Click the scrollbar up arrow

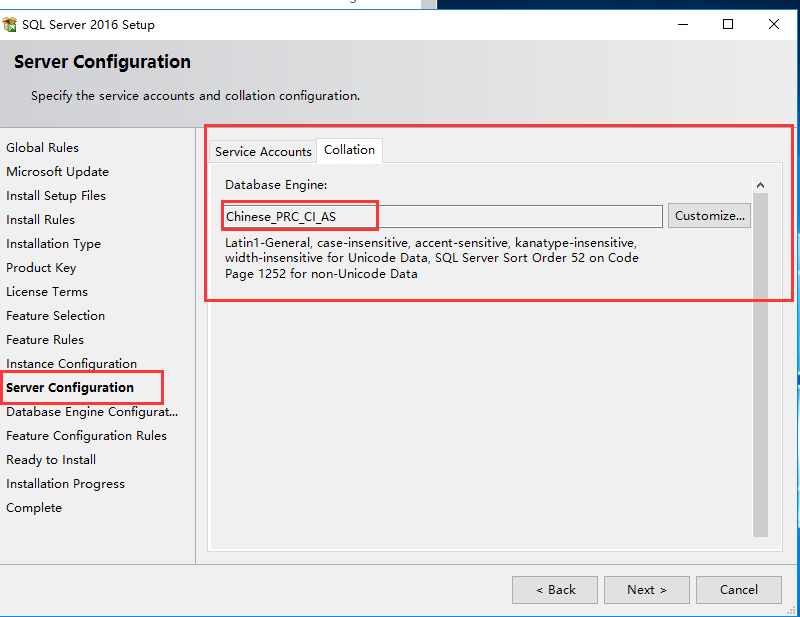tap(760, 185)
